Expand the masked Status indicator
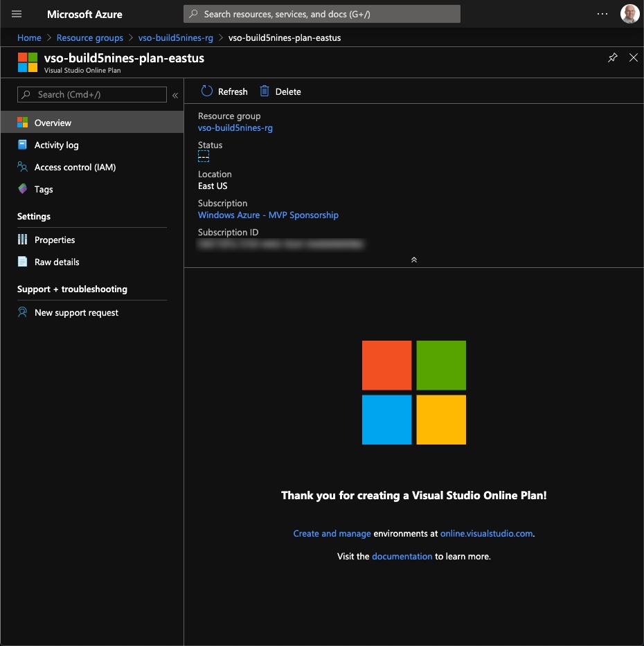Screen dimensions: 644x646 (204, 156)
